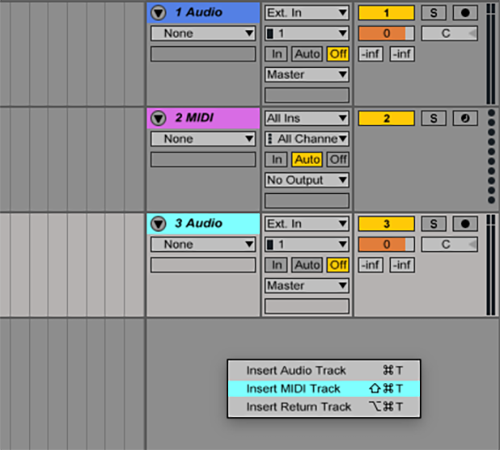Screen dimensions: 500x450
Task: Click the 2 MIDI dotted activity meter
Action: [491, 156]
